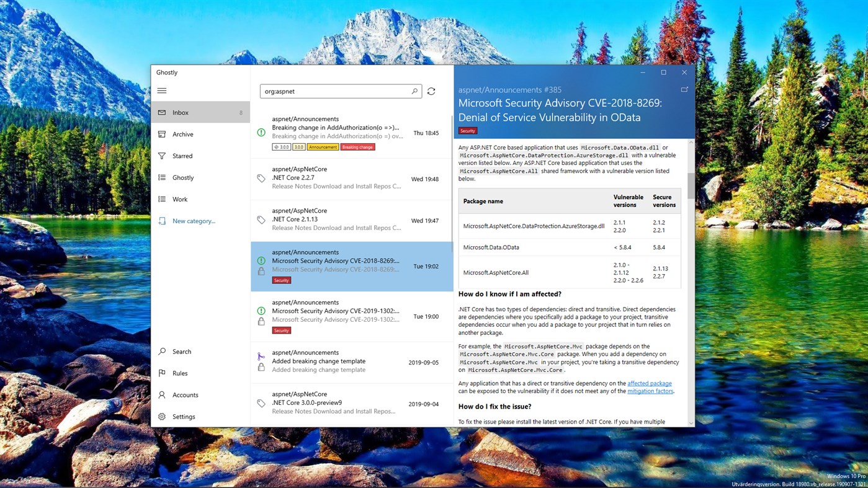Open Search from the sidebar
This screenshot has width=868, height=488.
pyautogui.click(x=200, y=352)
